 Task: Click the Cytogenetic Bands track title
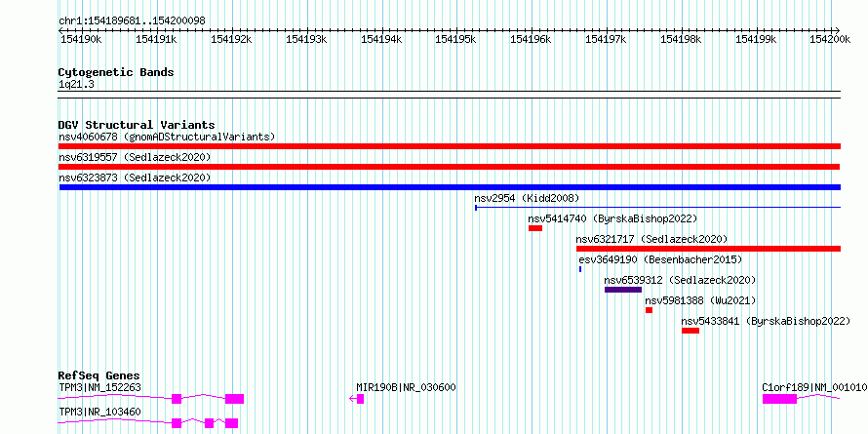coord(116,72)
